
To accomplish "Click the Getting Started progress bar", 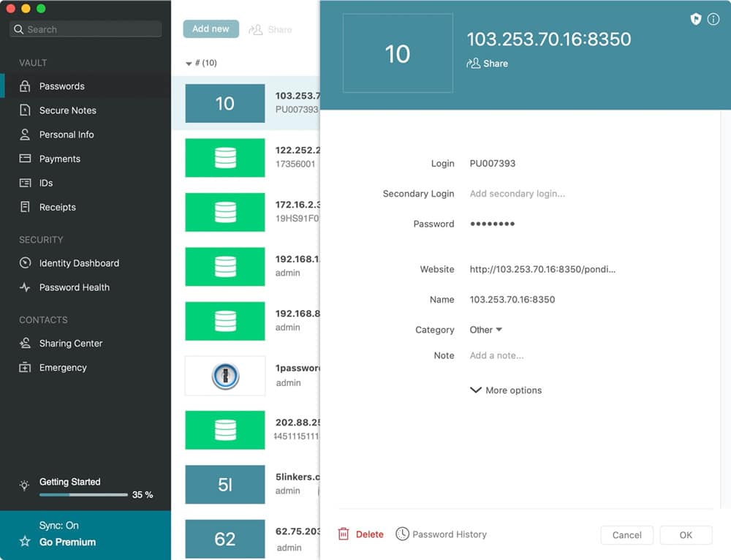I will [83, 495].
